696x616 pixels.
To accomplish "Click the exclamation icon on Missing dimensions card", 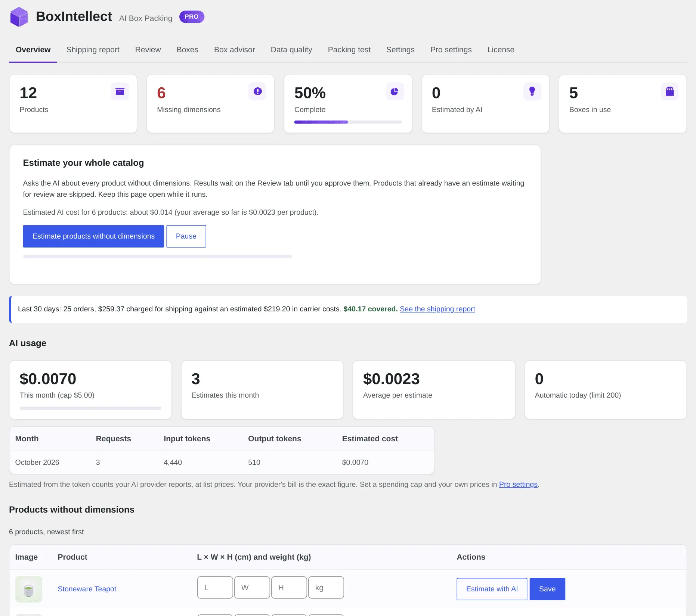I will point(257,91).
